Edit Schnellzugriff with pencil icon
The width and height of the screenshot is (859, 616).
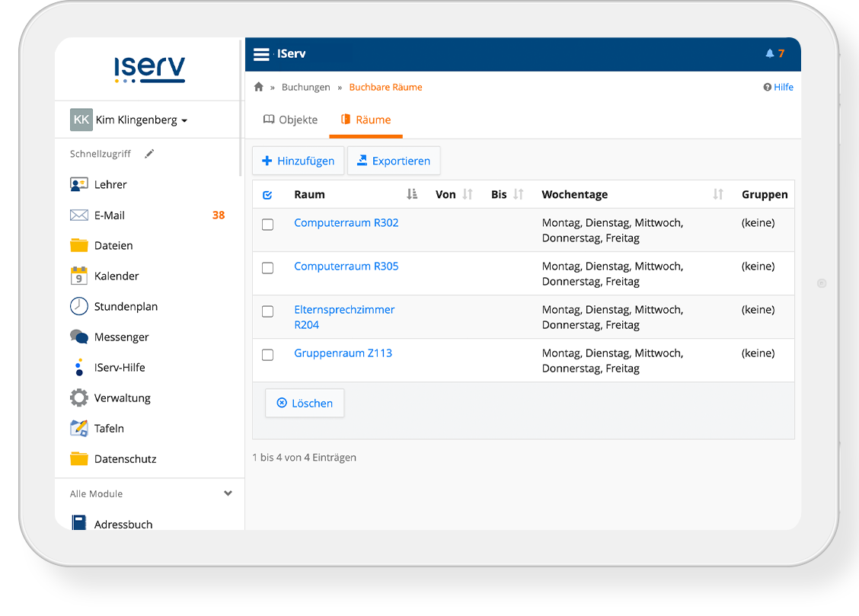[149, 154]
